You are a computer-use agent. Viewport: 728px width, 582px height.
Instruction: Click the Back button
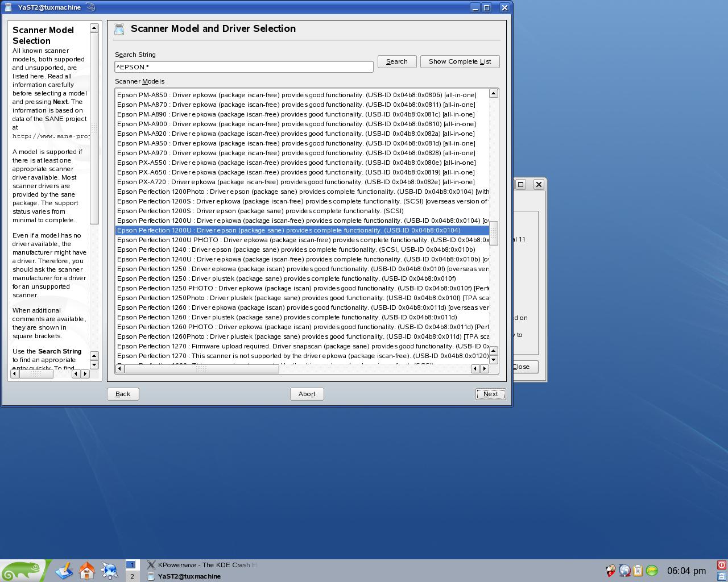click(x=123, y=394)
